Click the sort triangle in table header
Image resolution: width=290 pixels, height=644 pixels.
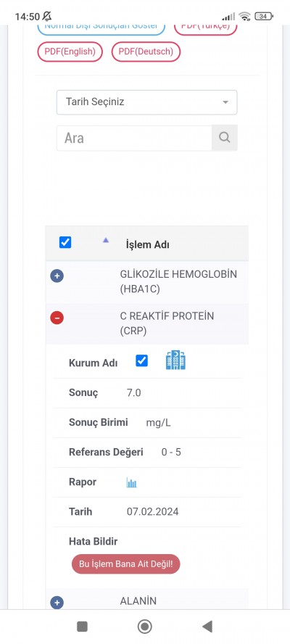[x=106, y=240]
